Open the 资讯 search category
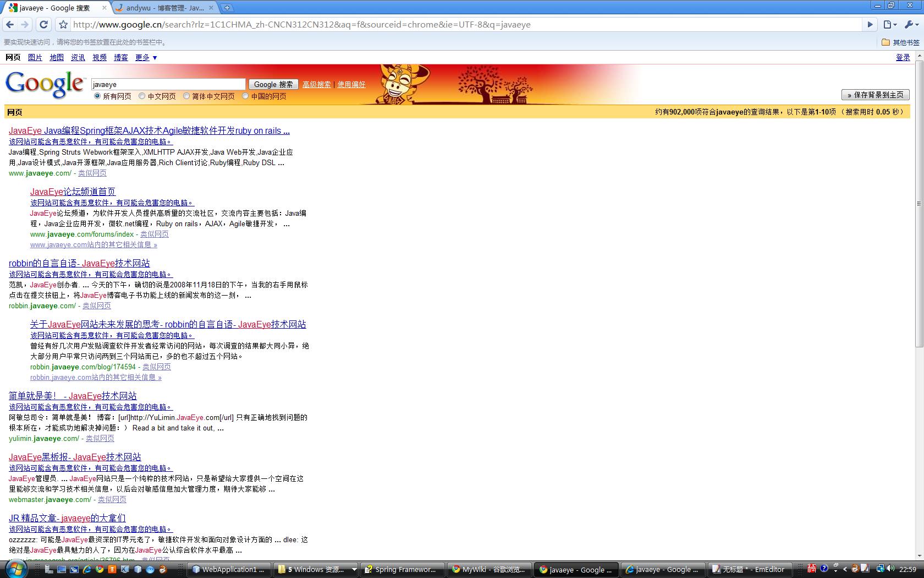924x578 pixels. 78,57
